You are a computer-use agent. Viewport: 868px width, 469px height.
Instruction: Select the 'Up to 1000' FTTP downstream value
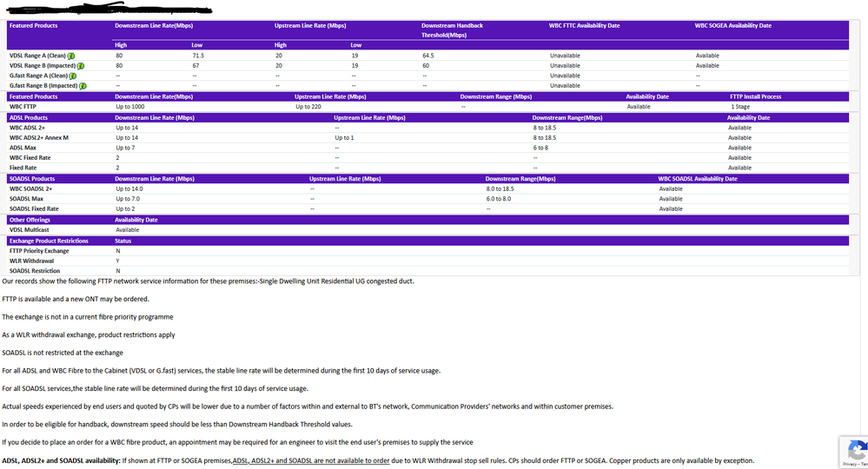(130, 107)
